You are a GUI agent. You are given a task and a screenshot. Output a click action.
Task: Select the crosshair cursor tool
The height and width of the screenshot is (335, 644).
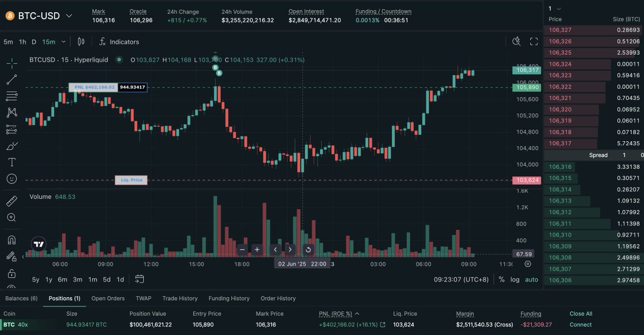click(x=11, y=63)
